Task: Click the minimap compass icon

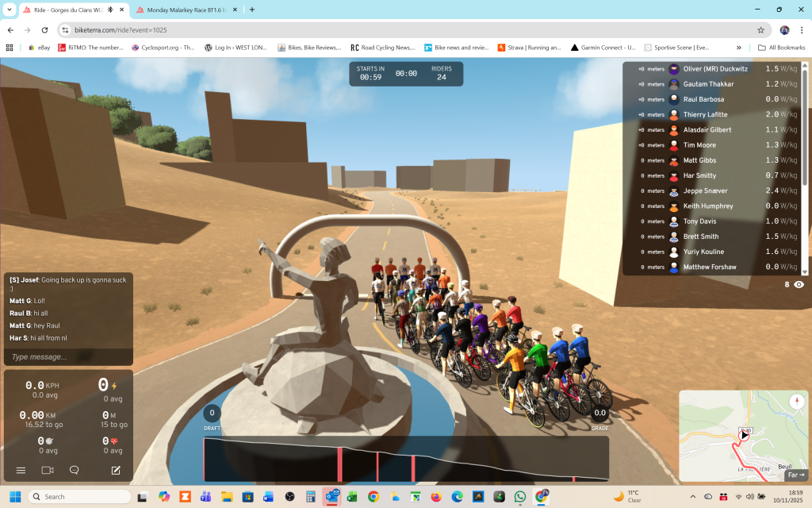Action: point(795,402)
